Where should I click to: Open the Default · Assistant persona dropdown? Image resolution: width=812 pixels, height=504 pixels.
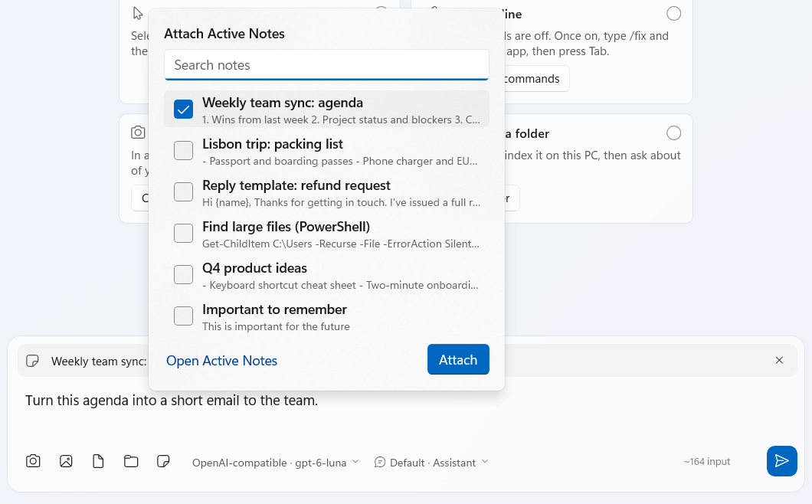click(431, 463)
